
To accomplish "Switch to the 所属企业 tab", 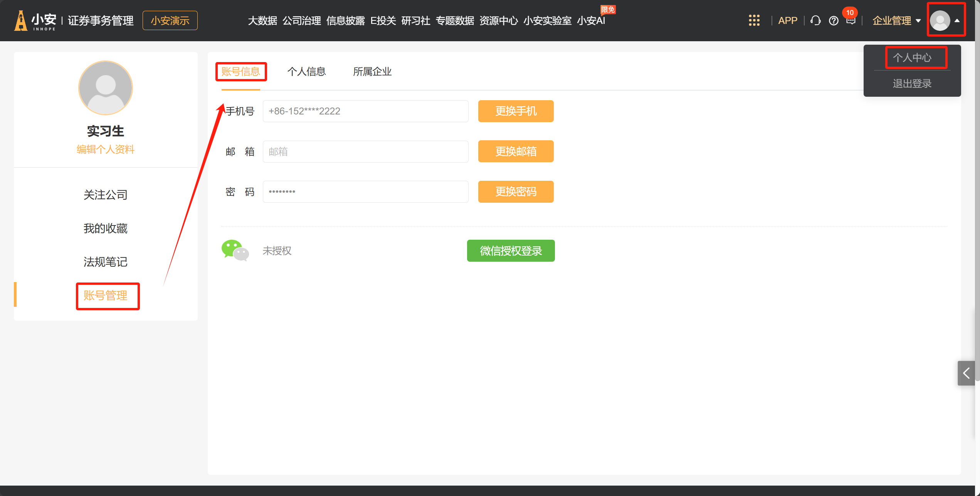I will click(372, 71).
